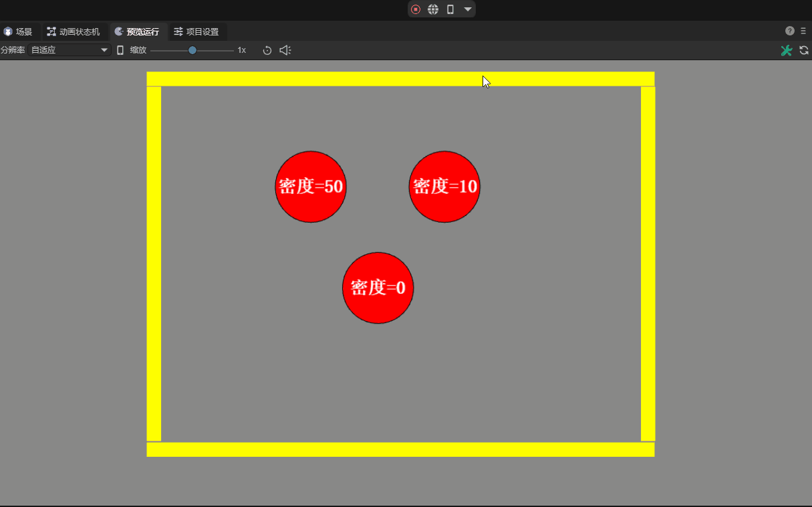Open the help question mark icon
The height and width of the screenshot is (507, 812).
click(x=790, y=31)
